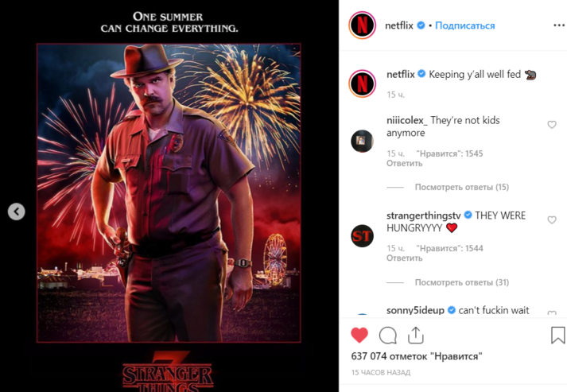Open Netflix header profile avatar
This screenshot has height=392, width=567.
point(362,25)
